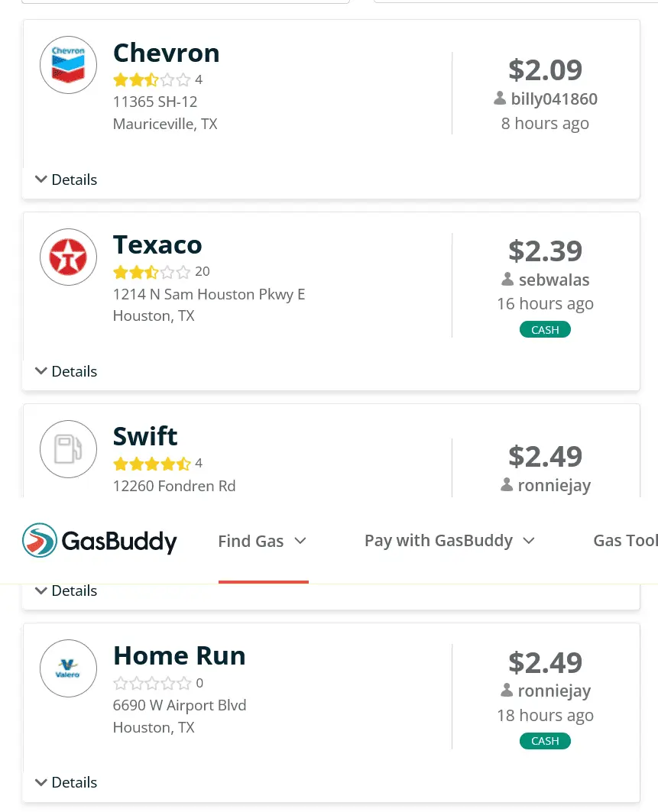Open the Texaco station name link
Screen dimensions: 658x812
[157, 244]
